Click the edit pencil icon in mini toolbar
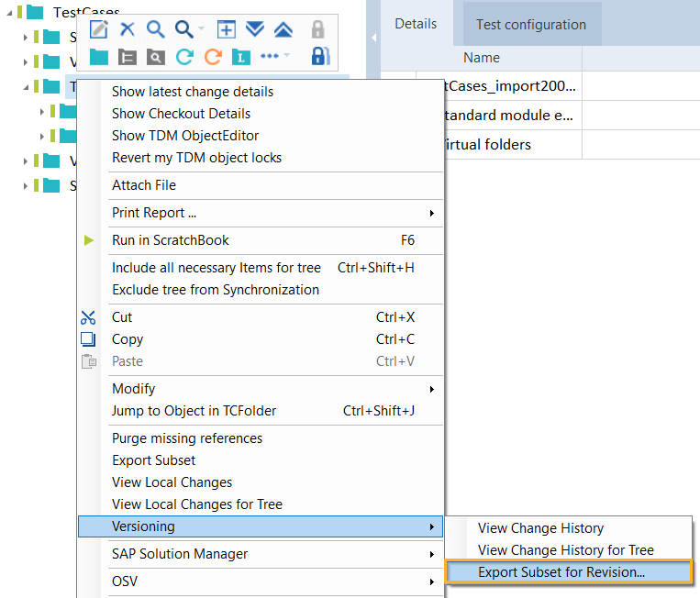Screen dimensions: 700x598 click(x=99, y=29)
